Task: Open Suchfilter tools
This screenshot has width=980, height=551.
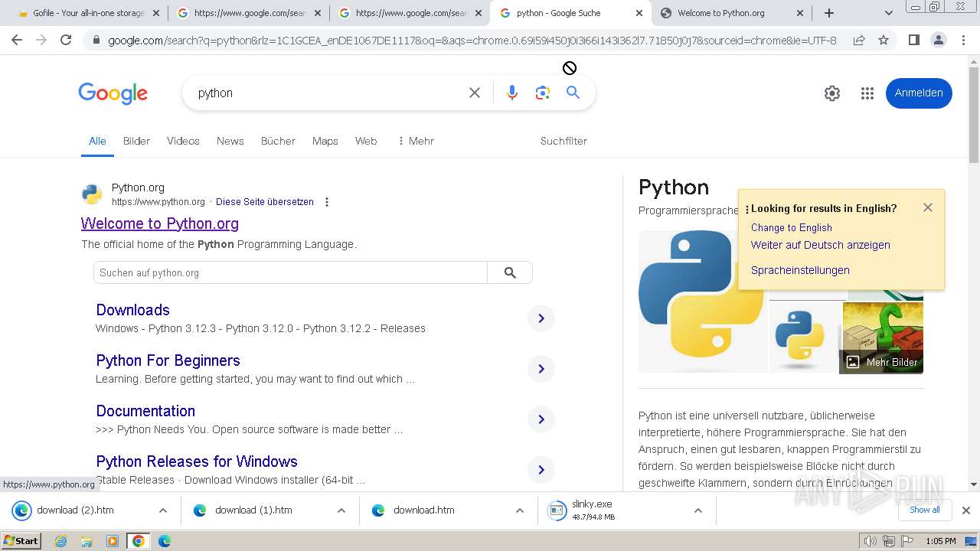Action: pos(563,141)
